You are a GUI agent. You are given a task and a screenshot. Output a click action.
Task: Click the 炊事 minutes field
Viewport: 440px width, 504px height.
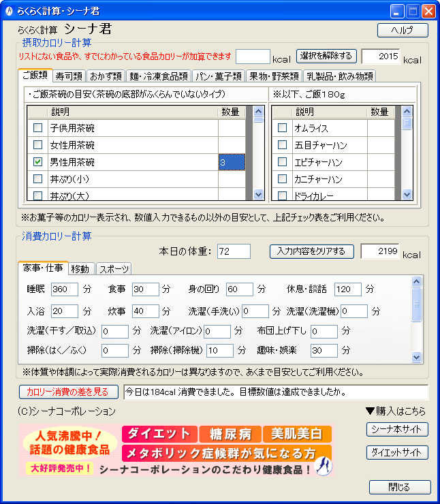pos(145,311)
